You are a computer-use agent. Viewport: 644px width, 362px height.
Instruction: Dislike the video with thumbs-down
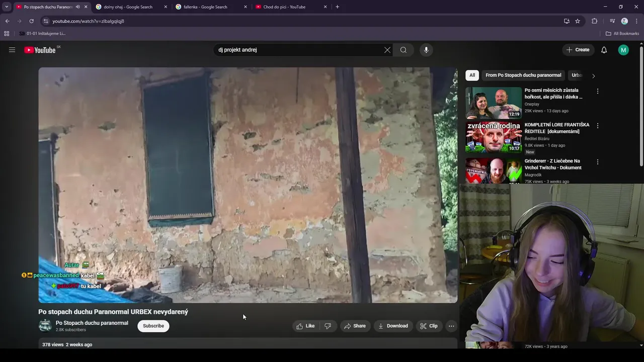point(328,326)
